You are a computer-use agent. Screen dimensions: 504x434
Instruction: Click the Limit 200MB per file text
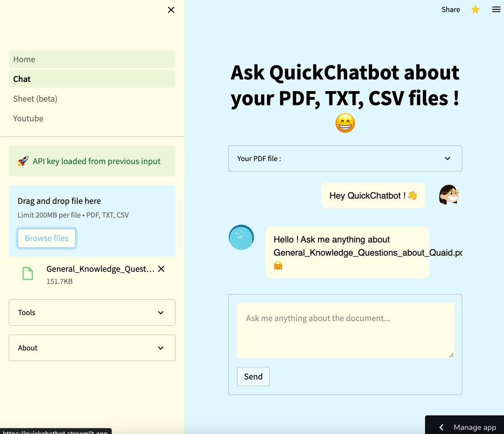point(73,215)
